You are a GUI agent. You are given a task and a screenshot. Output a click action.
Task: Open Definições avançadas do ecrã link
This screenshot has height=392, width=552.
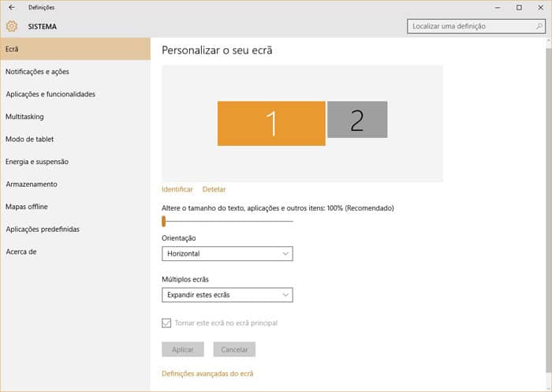[207, 374]
